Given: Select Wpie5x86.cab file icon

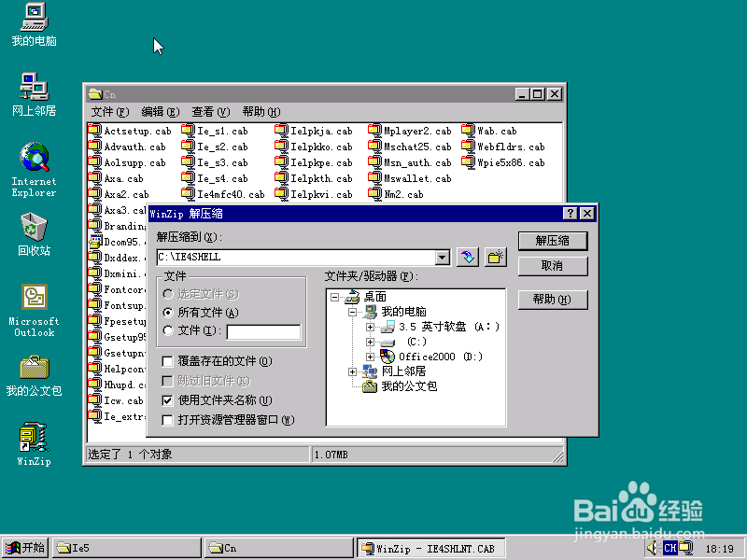Looking at the screenshot, I should [x=469, y=161].
